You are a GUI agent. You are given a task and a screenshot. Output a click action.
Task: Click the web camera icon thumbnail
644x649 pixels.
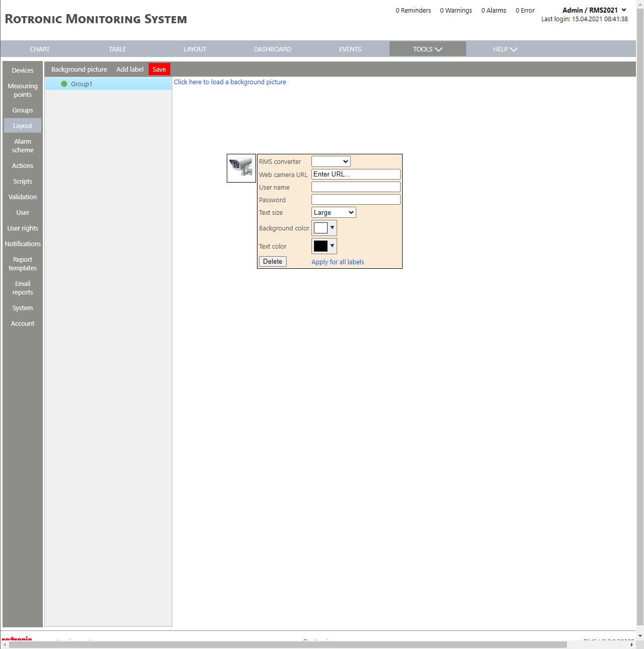coord(241,168)
